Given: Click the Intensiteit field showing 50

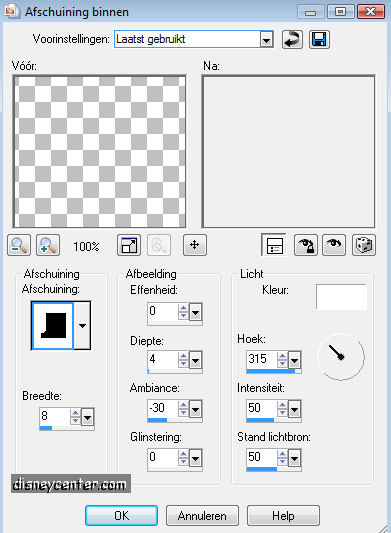Looking at the screenshot, I should (262, 409).
